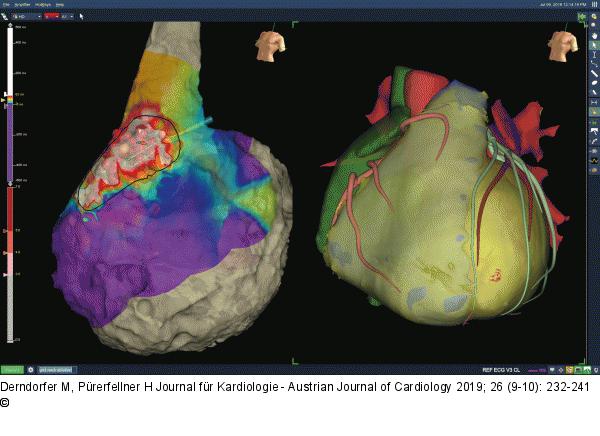This screenshot has width=600, height=436.
Task: Select the arrow pointer tool in right toolbar
Action: [x=594, y=44]
